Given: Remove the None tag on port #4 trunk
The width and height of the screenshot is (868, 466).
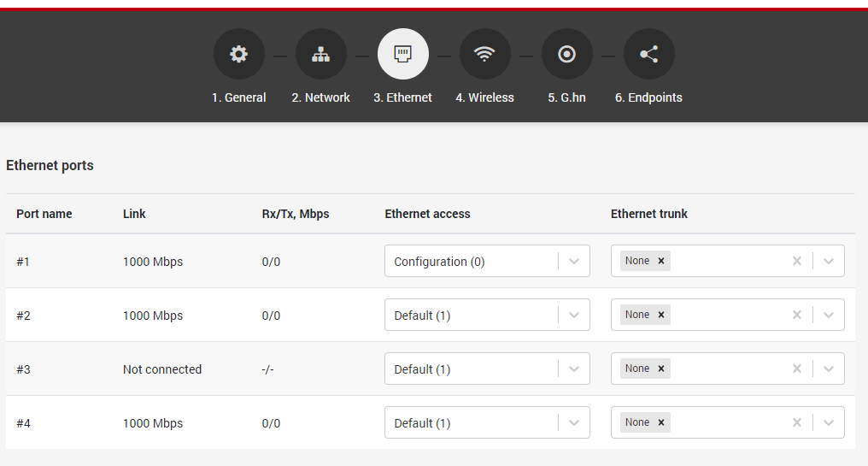Looking at the screenshot, I should click(x=661, y=422).
